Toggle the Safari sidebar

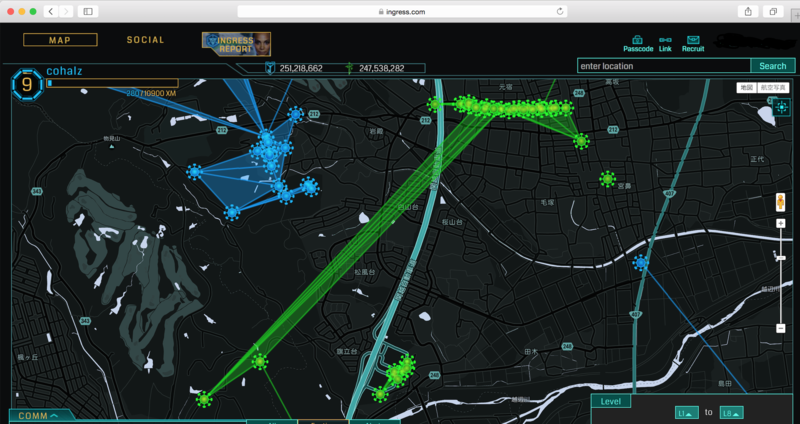88,11
